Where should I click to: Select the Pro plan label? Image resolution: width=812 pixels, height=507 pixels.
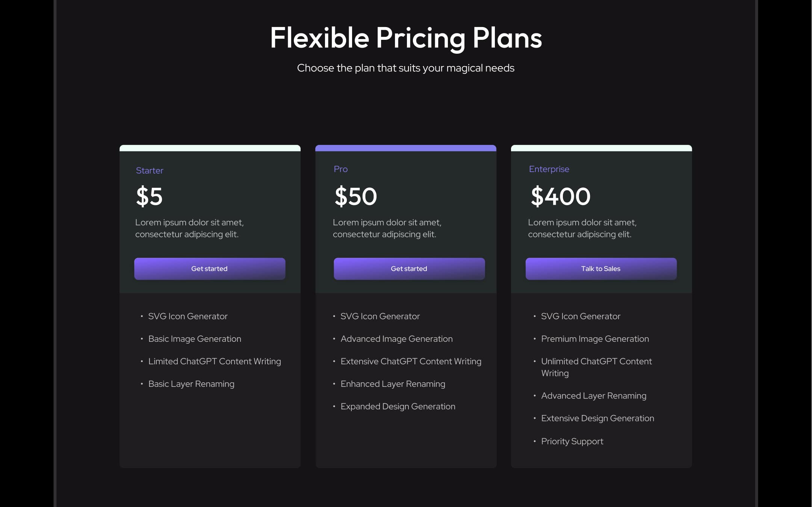(340, 169)
